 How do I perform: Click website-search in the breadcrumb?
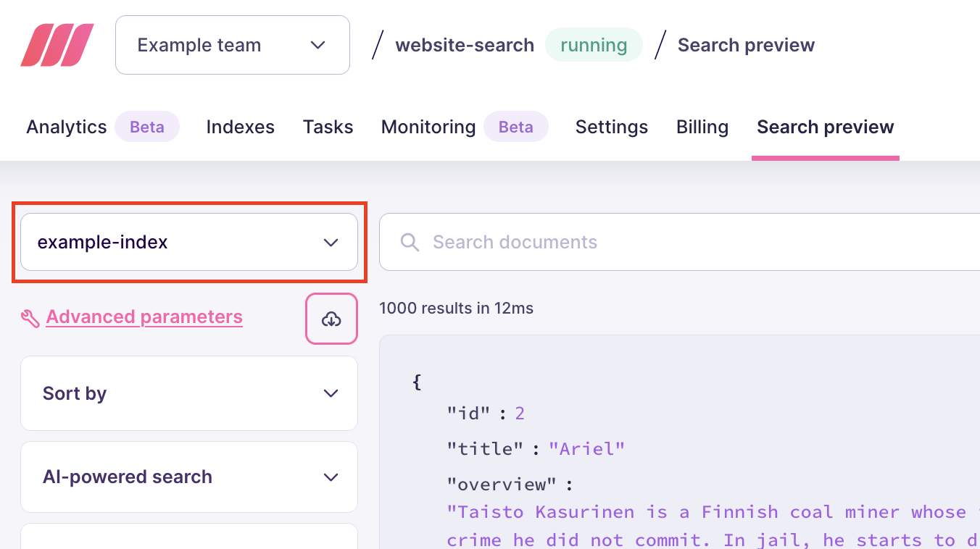point(465,44)
